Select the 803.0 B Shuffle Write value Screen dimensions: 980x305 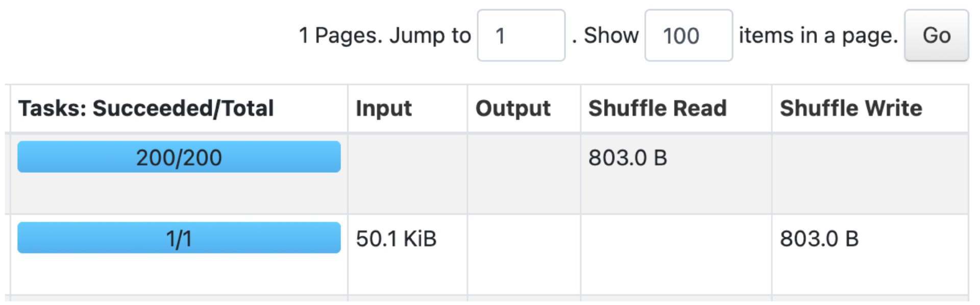[819, 239]
